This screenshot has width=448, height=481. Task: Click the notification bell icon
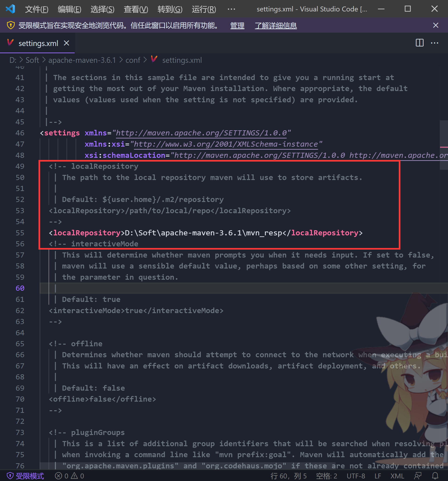(435, 476)
